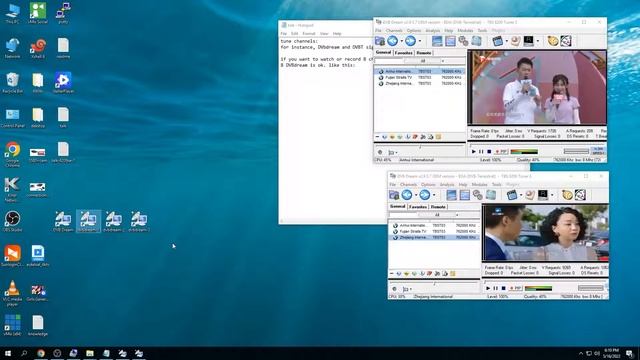640x360 pixels.
Task: Open Options menu in top DVB Dream window
Action: pyautogui.click(x=413, y=31)
